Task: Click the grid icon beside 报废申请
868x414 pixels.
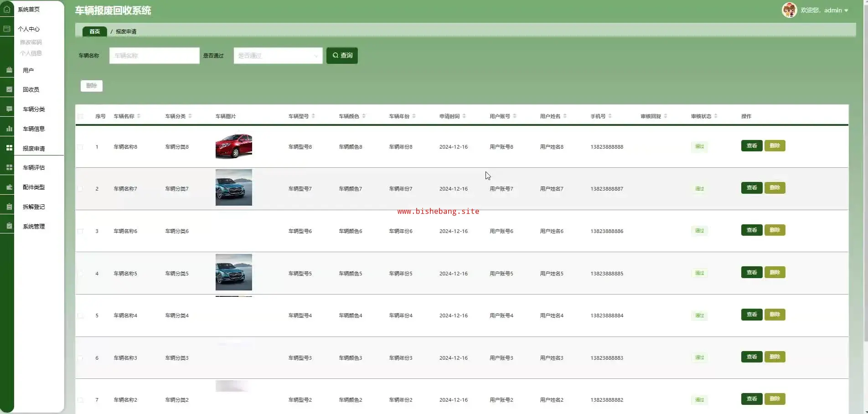Action: (x=9, y=148)
